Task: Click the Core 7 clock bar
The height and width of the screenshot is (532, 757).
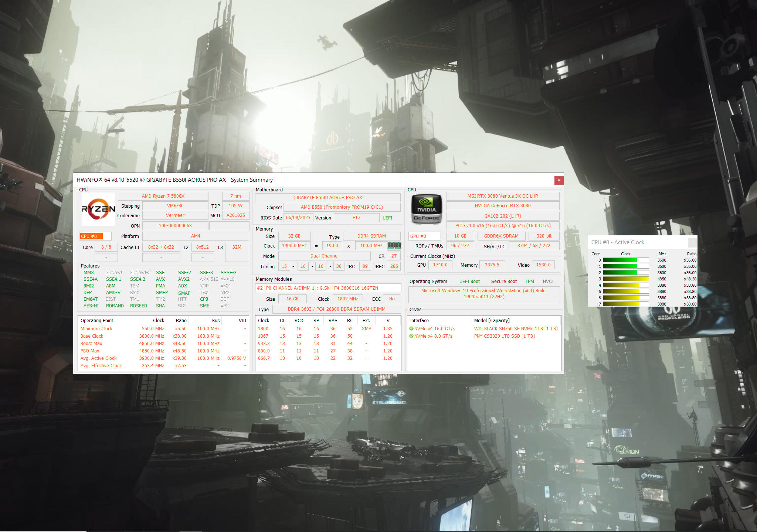Action: coord(626,304)
